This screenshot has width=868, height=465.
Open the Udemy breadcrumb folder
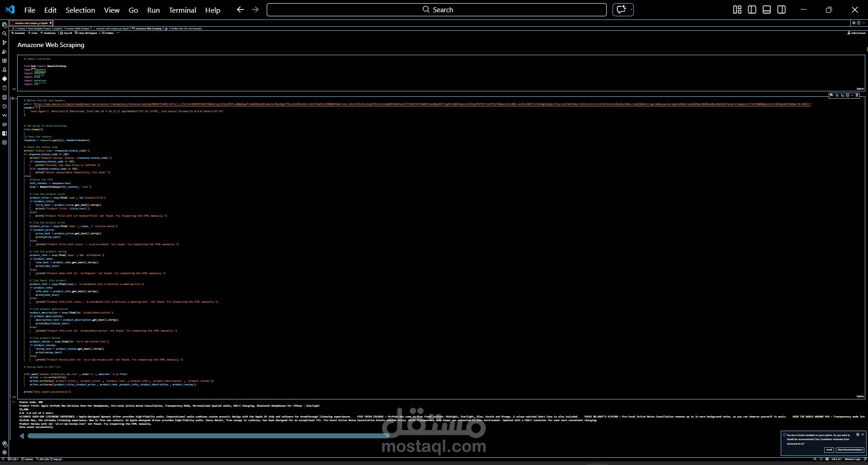(x=21, y=28)
